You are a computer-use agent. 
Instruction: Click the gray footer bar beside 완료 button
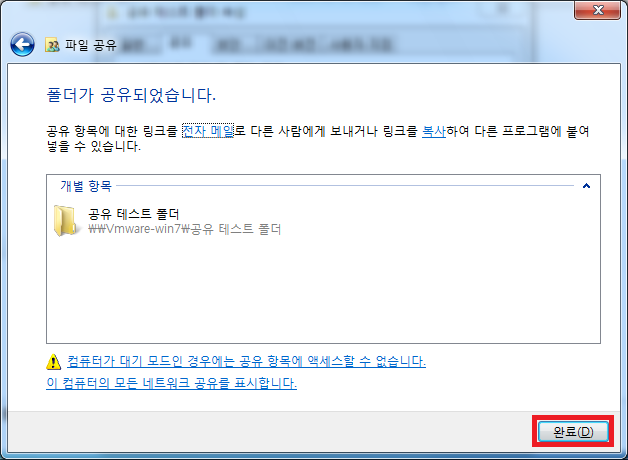point(270,432)
